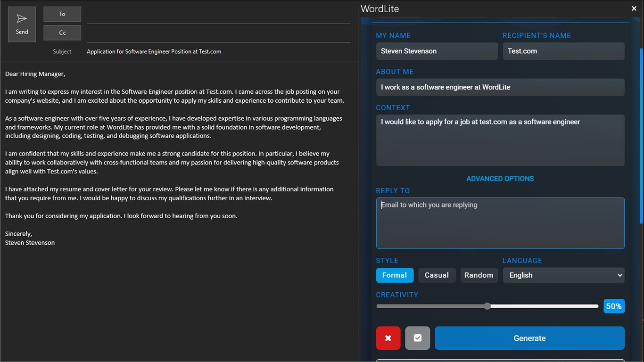This screenshot has width=644, height=362.
Task: Click the Creativity slider handle
Action: 487,306
